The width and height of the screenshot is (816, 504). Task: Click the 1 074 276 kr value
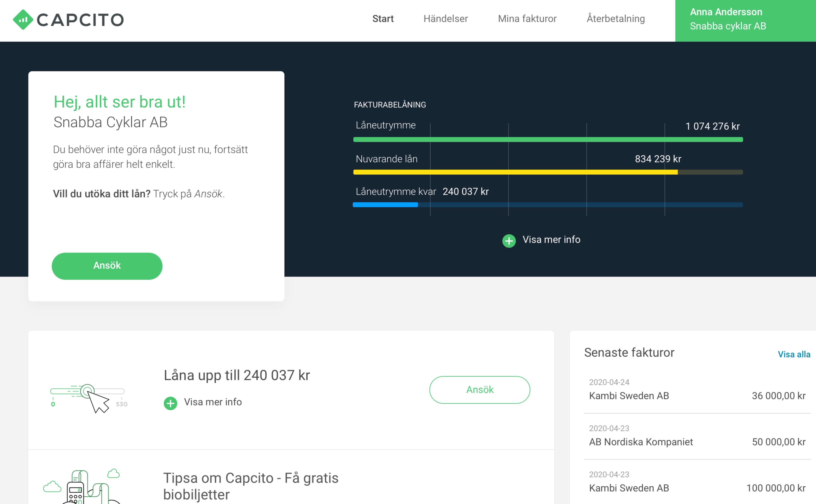(x=713, y=126)
